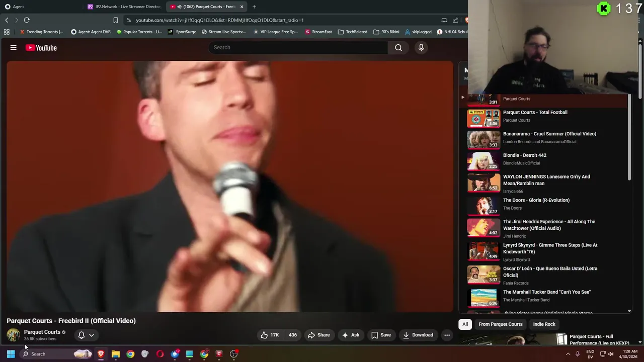Open the browser apps grid icon
This screenshot has width=644, height=362.
click(7, 32)
